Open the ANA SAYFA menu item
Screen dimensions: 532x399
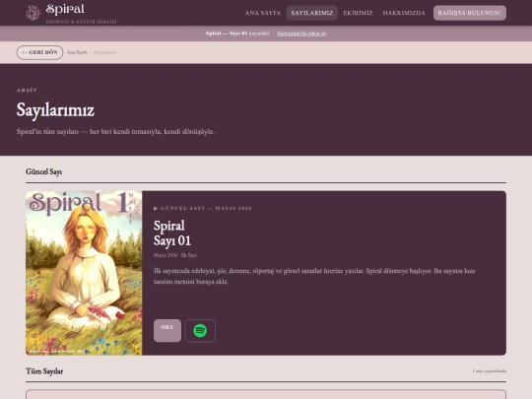click(x=263, y=13)
